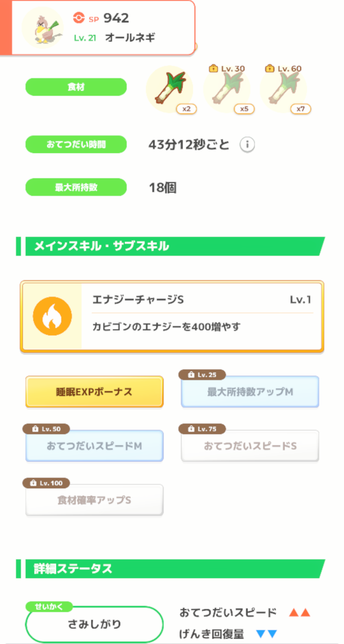Viewport: 344px width, 644px height.
Task: Tap the locked Lv. 60 leek ingredient
Action: click(x=283, y=89)
